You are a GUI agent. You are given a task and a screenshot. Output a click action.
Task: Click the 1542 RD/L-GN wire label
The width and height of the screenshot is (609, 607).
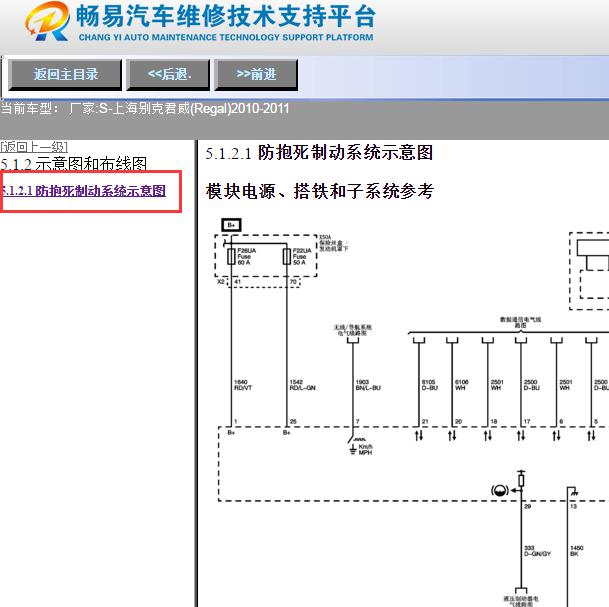pyautogui.click(x=303, y=385)
